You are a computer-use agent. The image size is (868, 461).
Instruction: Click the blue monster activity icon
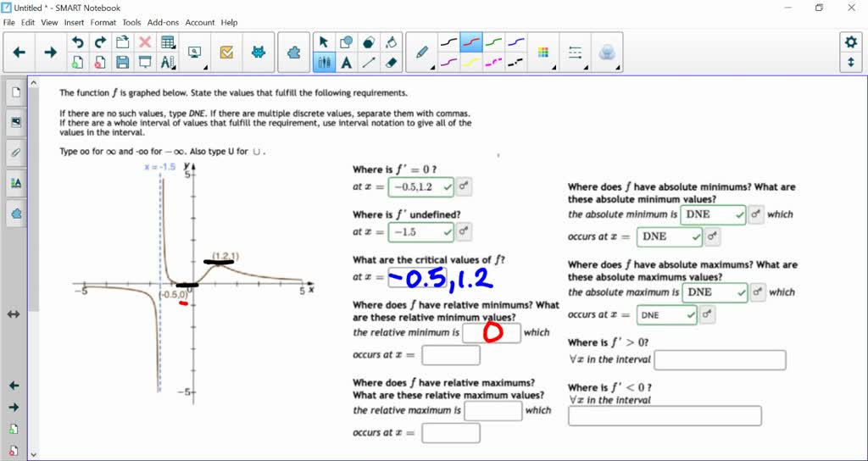[258, 53]
